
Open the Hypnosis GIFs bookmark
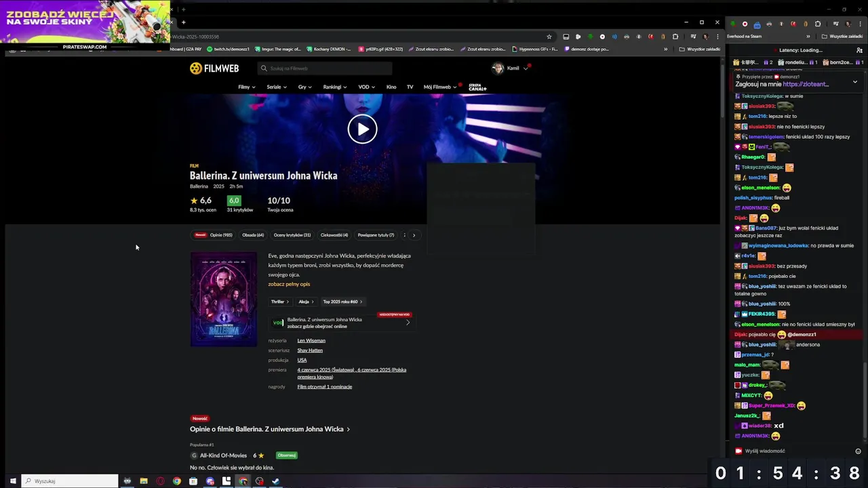coord(535,49)
